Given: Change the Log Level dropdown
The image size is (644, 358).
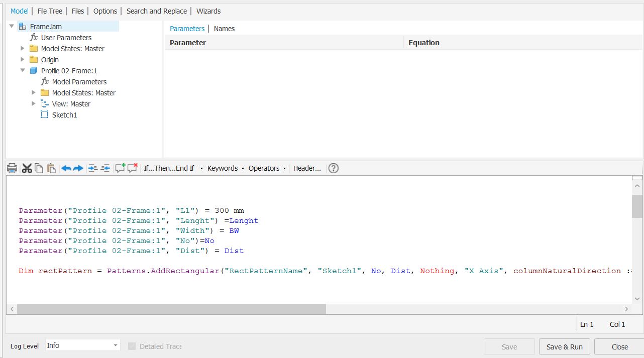Looking at the screenshot, I should click(x=82, y=345).
